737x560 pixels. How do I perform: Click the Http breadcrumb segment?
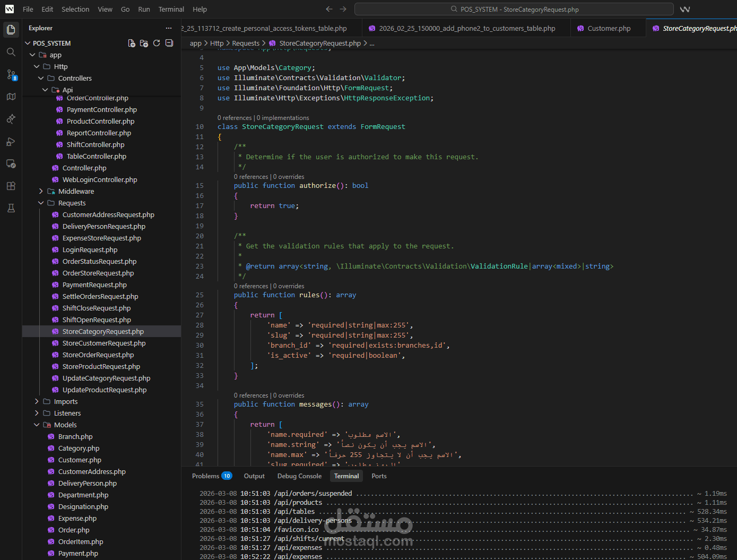(216, 44)
